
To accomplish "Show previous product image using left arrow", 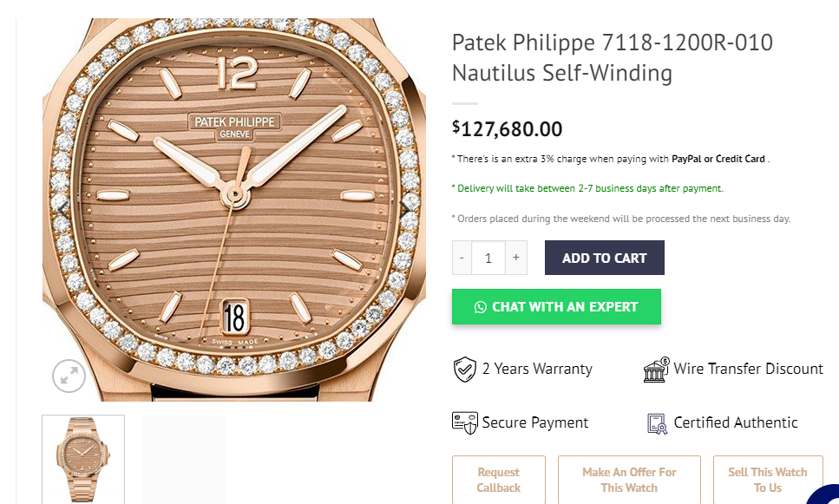I will [x=62, y=207].
